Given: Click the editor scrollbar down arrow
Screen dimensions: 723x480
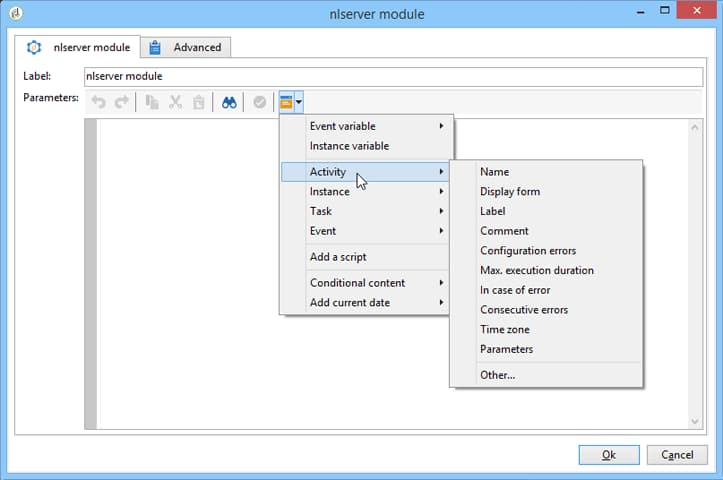Looking at the screenshot, I should click(695, 421).
